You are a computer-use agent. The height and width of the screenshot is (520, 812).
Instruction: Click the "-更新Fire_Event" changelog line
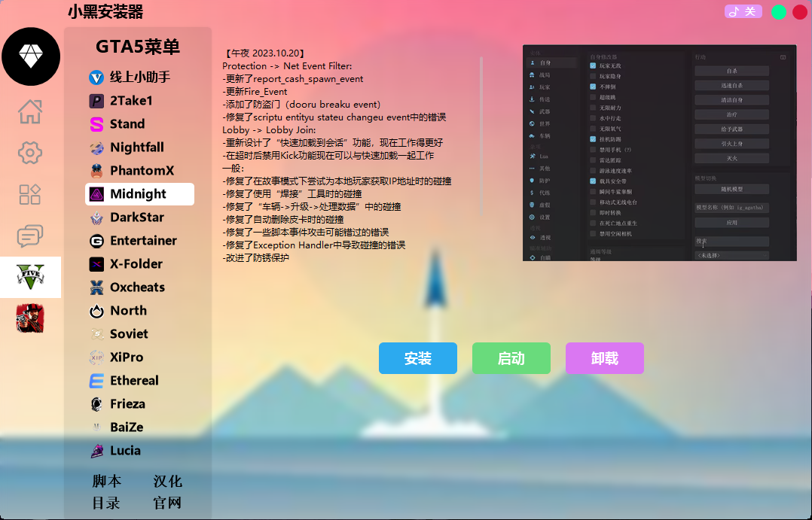tap(255, 92)
